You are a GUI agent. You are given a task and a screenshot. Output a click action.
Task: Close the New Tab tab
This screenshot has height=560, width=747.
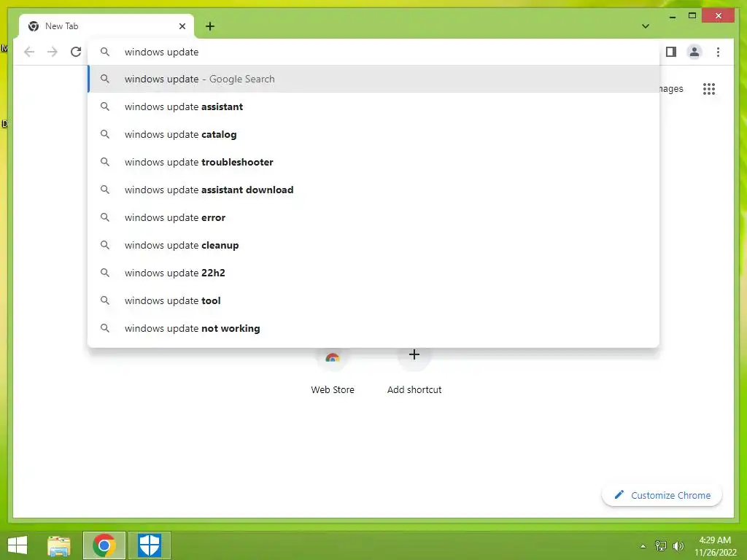click(x=182, y=26)
